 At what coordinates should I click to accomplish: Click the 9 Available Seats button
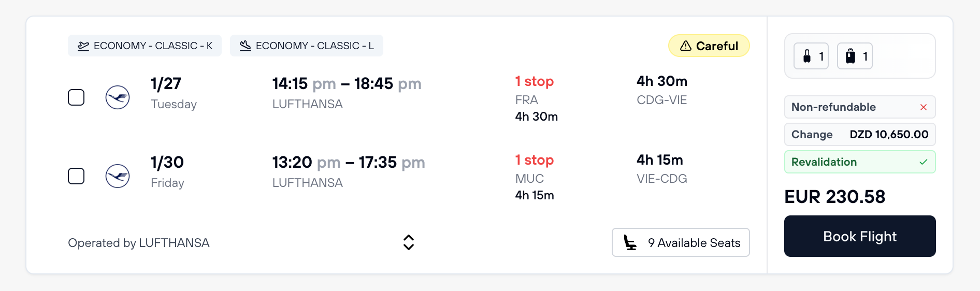tap(681, 242)
